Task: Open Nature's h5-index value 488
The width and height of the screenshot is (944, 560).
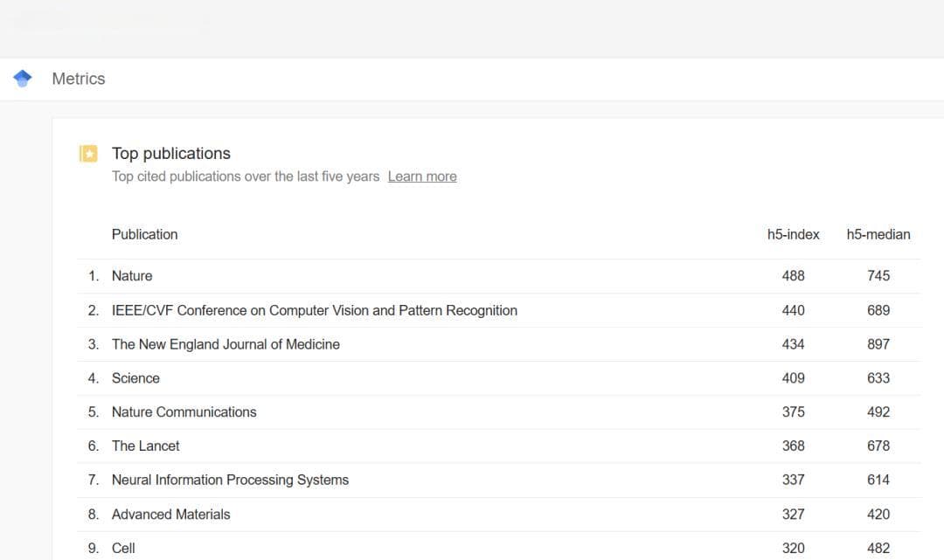Action: coord(793,276)
